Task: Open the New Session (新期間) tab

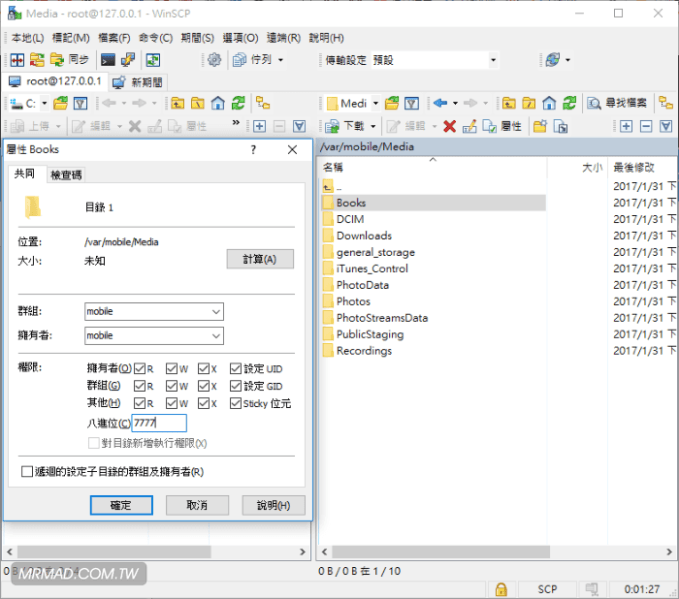Action: 137,82
